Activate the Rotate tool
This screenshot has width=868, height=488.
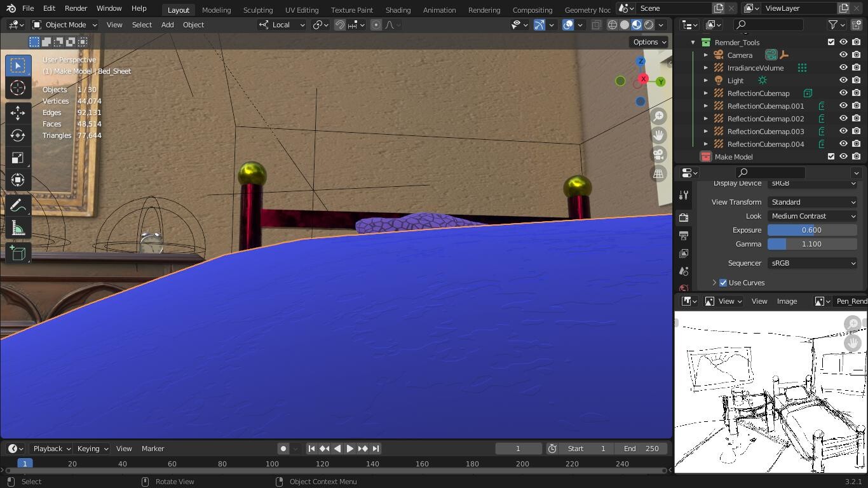[x=18, y=135]
